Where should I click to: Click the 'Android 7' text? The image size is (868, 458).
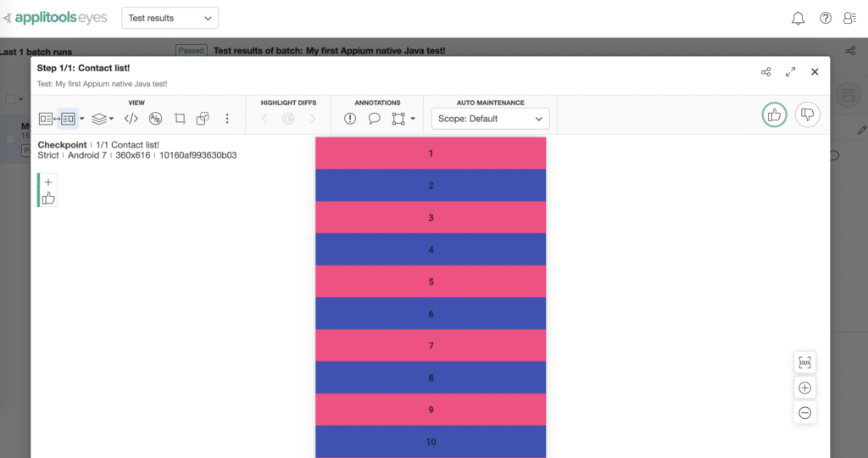pos(87,155)
